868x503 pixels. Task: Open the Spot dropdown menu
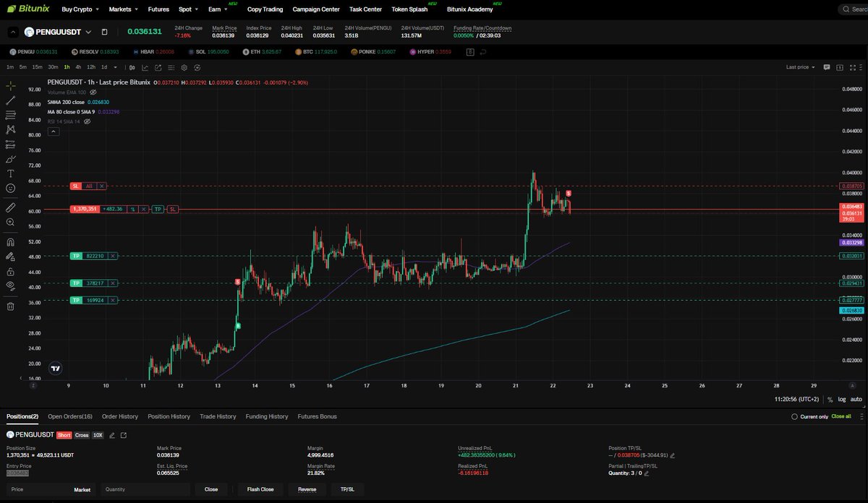point(189,9)
